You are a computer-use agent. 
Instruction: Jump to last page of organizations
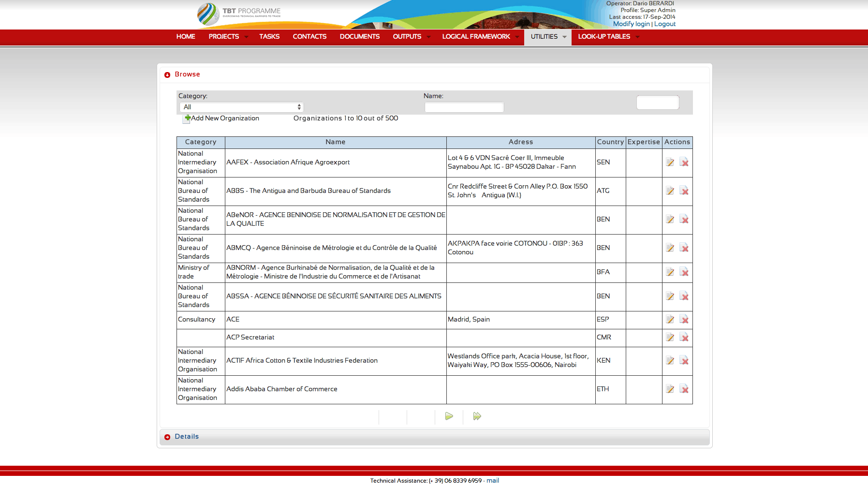point(477,416)
